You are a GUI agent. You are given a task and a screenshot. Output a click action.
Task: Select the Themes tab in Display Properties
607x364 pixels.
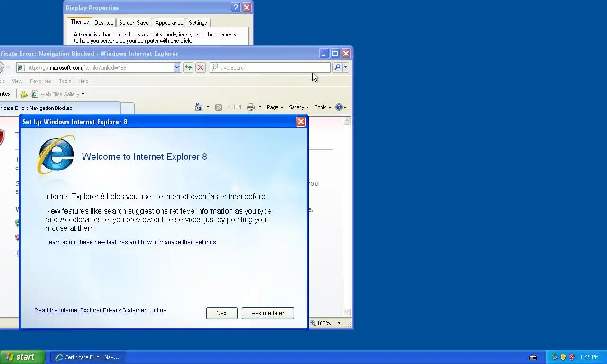pos(80,22)
